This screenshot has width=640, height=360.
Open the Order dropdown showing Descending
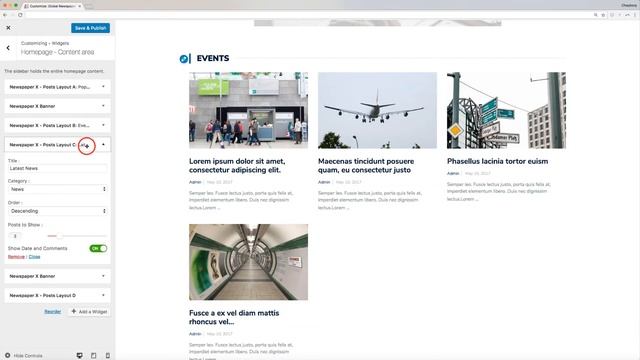point(58,211)
